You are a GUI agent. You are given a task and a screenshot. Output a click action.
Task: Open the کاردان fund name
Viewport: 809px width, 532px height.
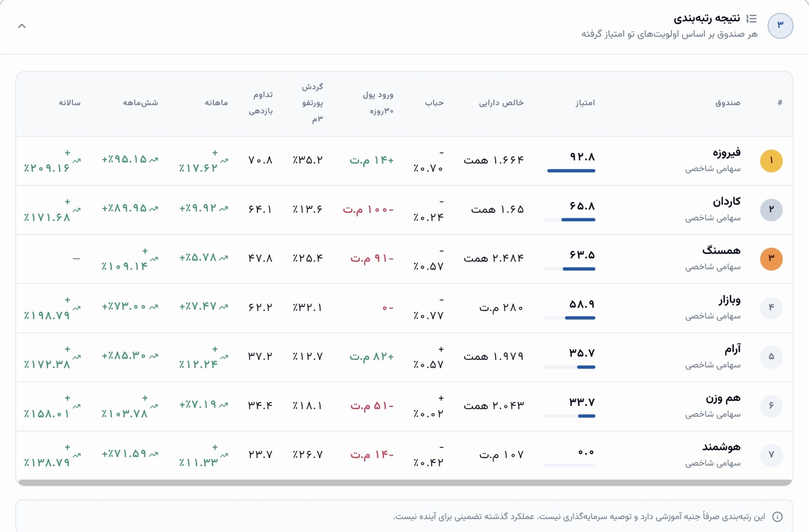[727, 202]
